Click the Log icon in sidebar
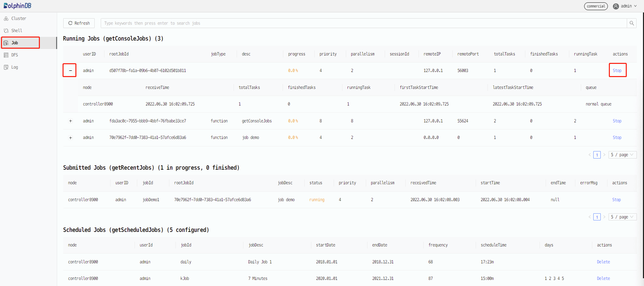The image size is (644, 286). [x=6, y=67]
